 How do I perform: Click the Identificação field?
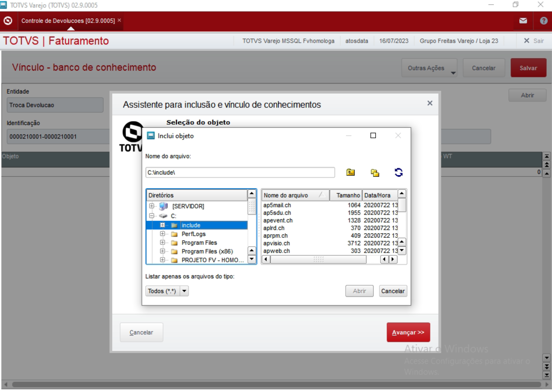pyautogui.click(x=58, y=136)
